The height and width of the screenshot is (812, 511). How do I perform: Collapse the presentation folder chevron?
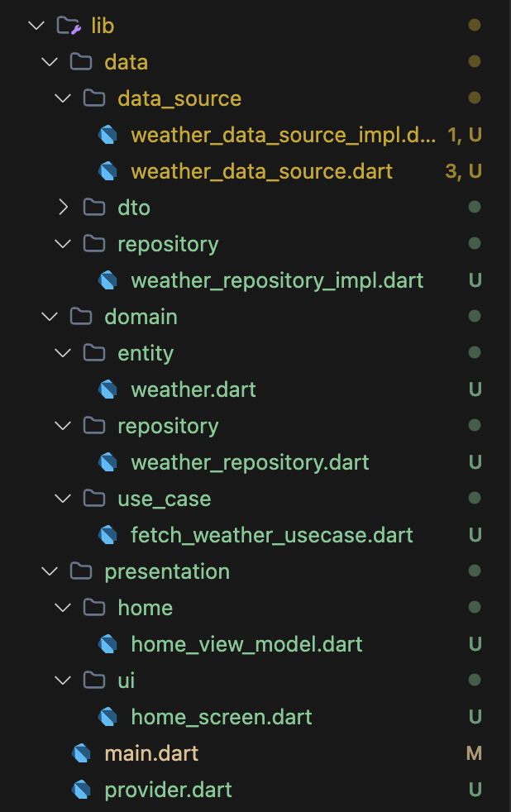[50, 571]
